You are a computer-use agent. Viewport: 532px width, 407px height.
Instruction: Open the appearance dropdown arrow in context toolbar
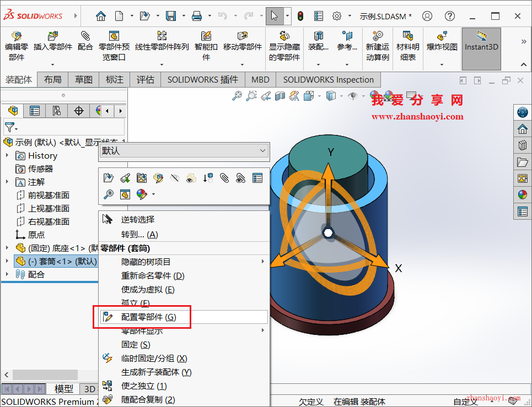coord(154,194)
